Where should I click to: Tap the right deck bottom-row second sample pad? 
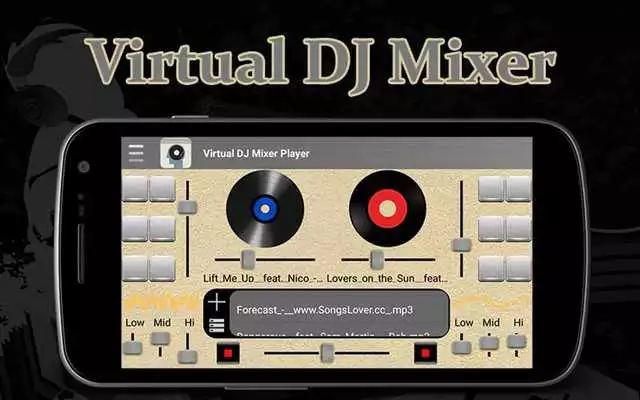[x=518, y=269]
